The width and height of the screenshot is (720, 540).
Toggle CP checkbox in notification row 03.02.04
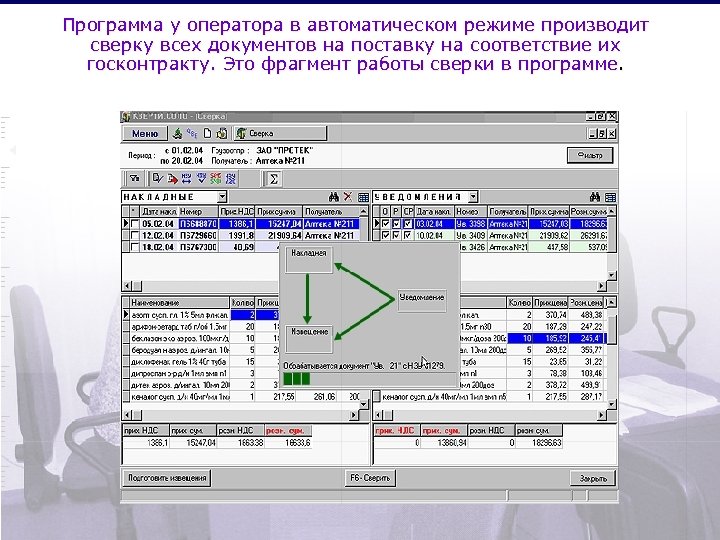[x=408, y=224]
